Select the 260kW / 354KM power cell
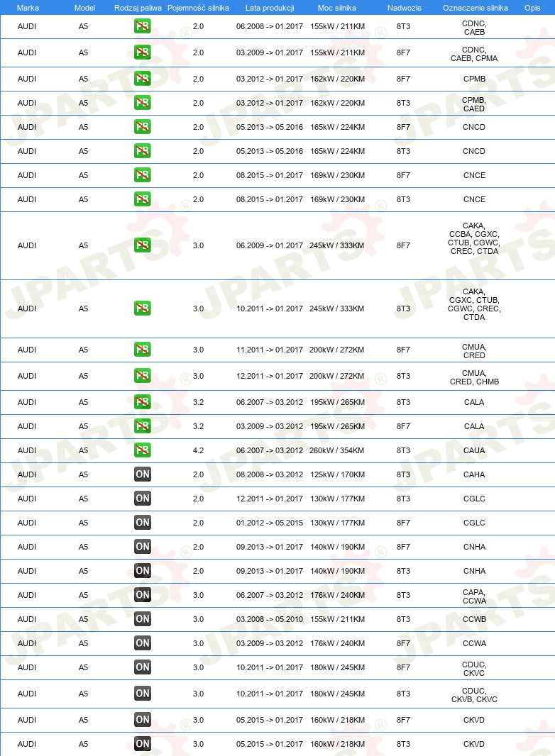 click(337, 450)
